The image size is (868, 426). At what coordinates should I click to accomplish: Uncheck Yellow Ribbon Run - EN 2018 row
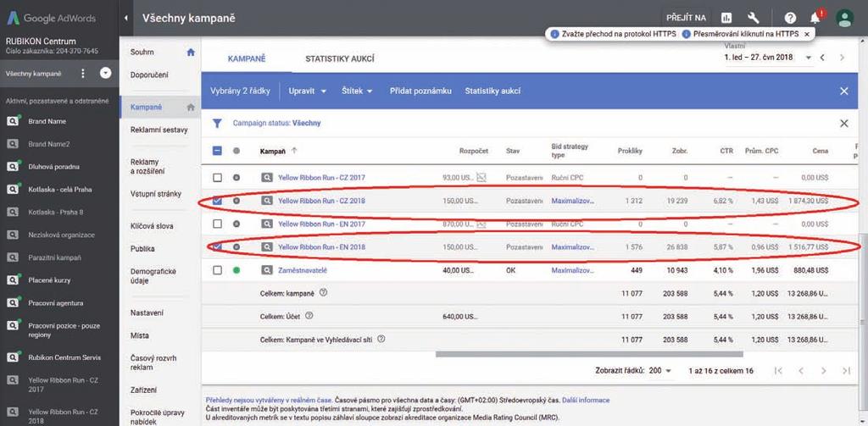coord(218,246)
